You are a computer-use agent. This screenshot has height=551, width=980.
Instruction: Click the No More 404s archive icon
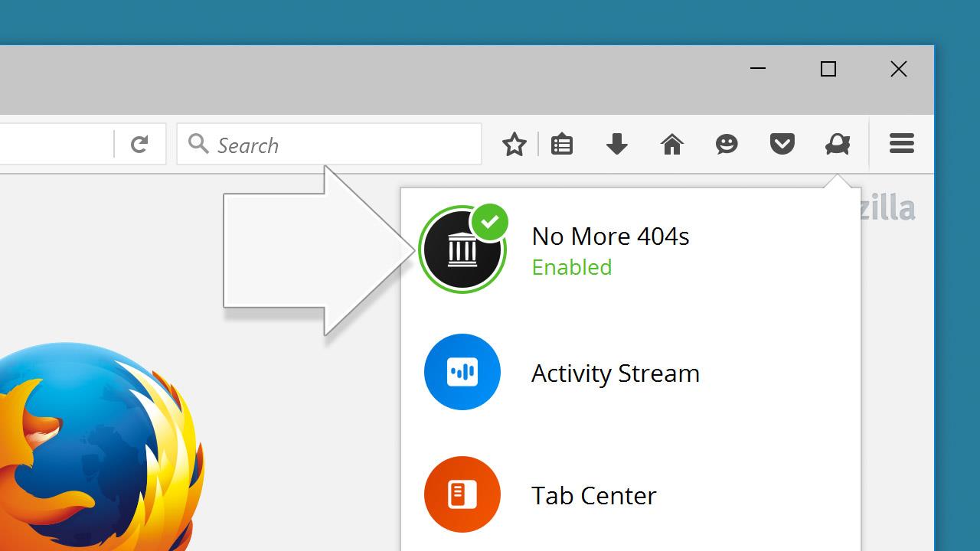click(x=462, y=249)
